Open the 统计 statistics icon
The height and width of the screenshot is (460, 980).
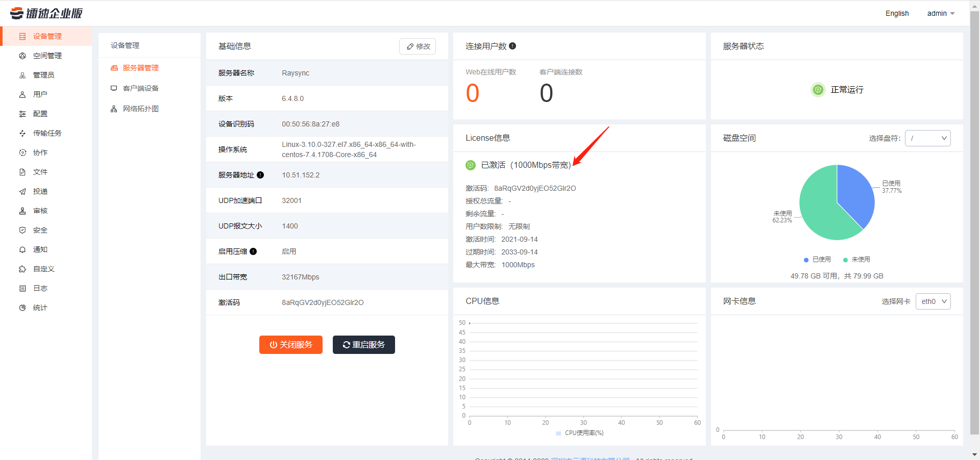pyautogui.click(x=22, y=308)
